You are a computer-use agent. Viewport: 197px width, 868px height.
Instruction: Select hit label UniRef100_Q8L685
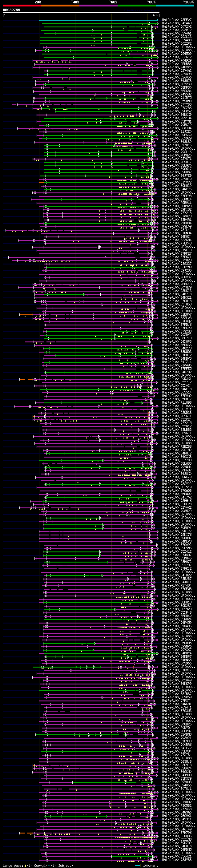pos(177,463)
